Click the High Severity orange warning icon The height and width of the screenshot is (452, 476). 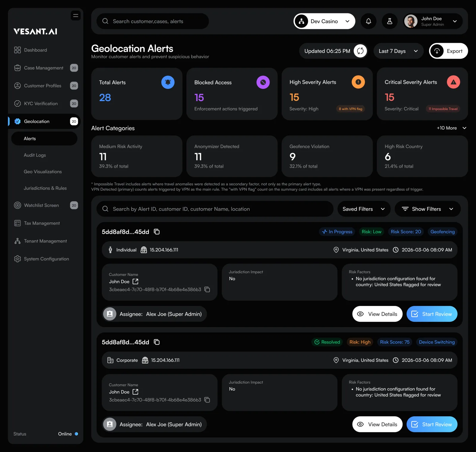358,82
